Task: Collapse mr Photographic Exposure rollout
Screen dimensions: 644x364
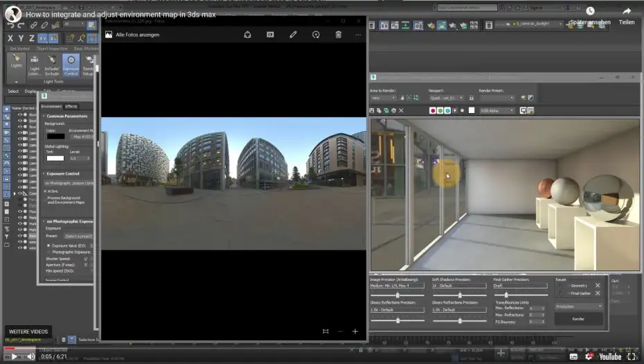Action: tap(68, 221)
